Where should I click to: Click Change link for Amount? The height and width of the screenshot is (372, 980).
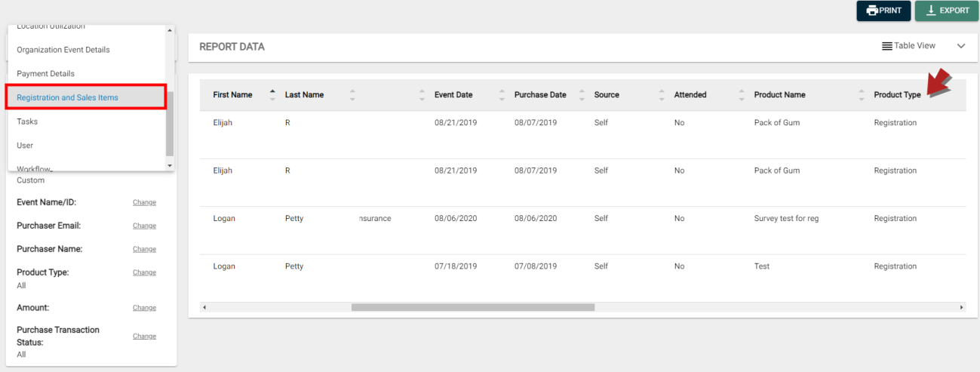(x=144, y=308)
